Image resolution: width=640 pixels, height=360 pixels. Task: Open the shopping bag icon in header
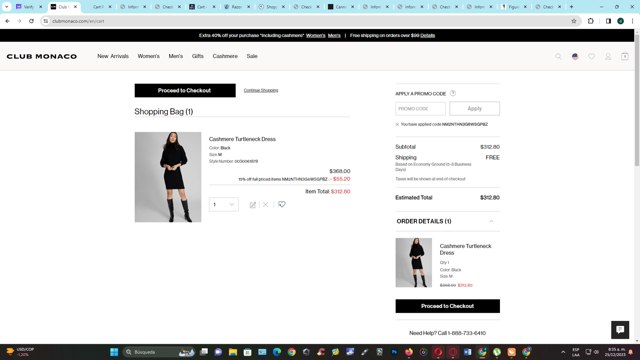click(x=624, y=56)
